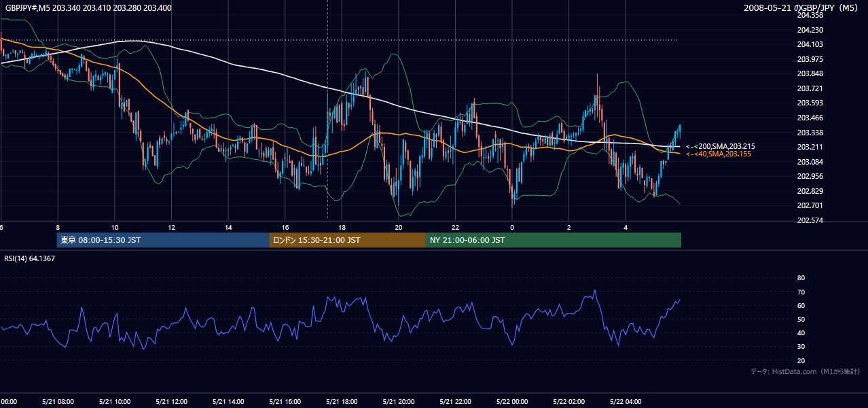Viewport: 868px width, 408px height.
Task: Click price axis label 202.574
Action: 810,220
